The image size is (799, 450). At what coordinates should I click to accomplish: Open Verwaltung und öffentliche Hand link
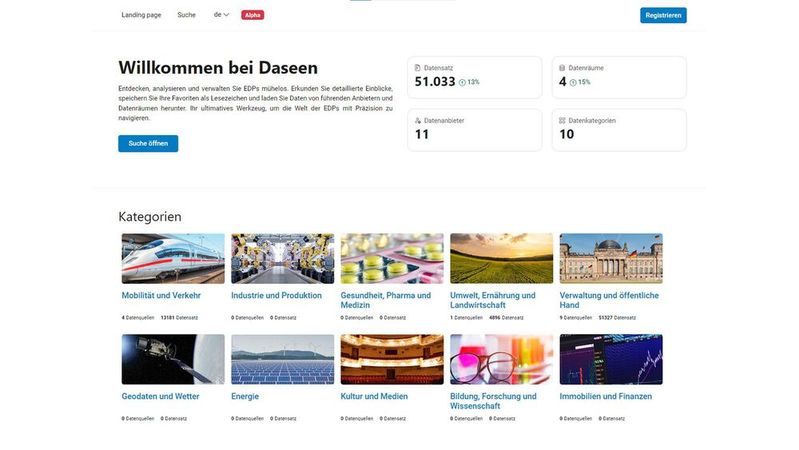(609, 300)
